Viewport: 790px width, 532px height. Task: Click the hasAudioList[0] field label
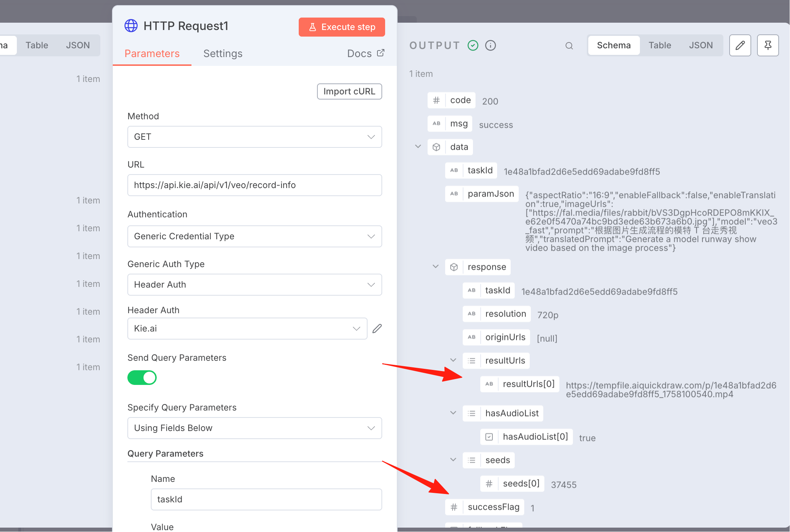(535, 437)
